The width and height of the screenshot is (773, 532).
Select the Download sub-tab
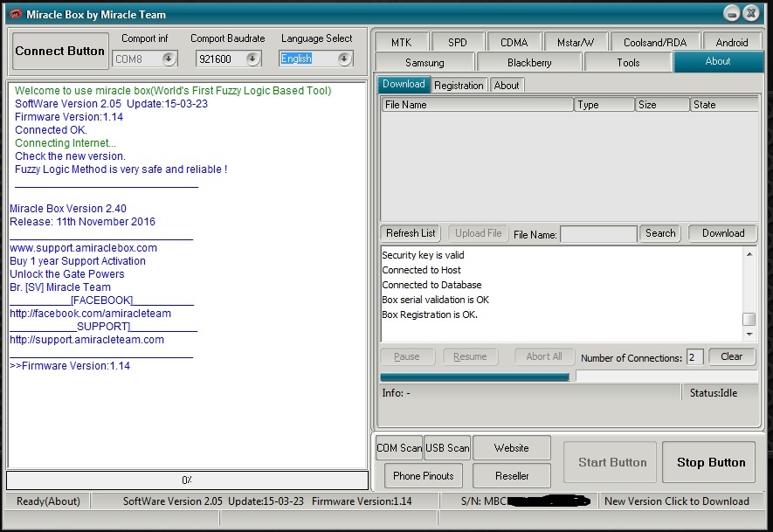(404, 85)
